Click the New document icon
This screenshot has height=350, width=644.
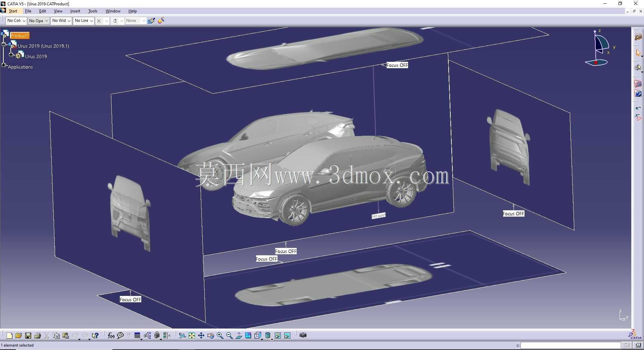coord(9,335)
